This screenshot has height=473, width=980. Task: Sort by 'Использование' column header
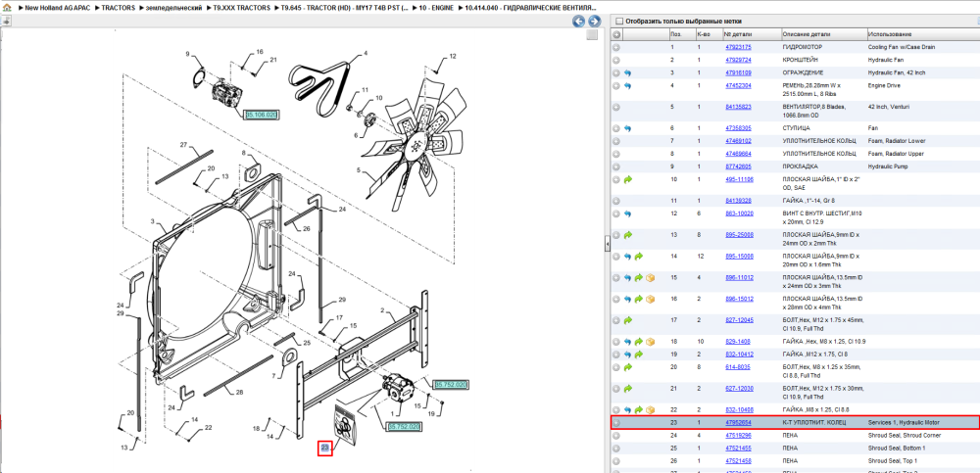(922, 34)
